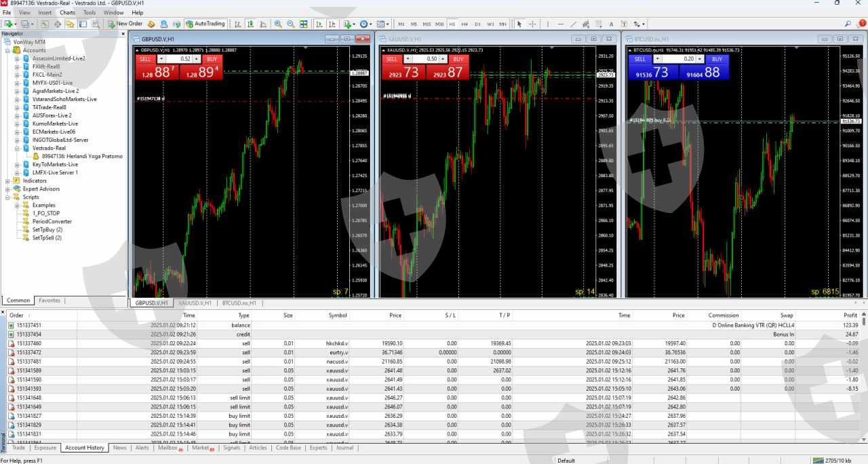Open the arrows objects dropdown

pyautogui.click(x=639, y=24)
